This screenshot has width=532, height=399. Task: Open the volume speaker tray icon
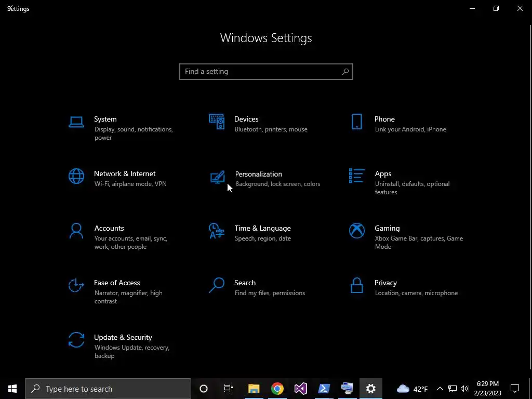pyautogui.click(x=464, y=389)
